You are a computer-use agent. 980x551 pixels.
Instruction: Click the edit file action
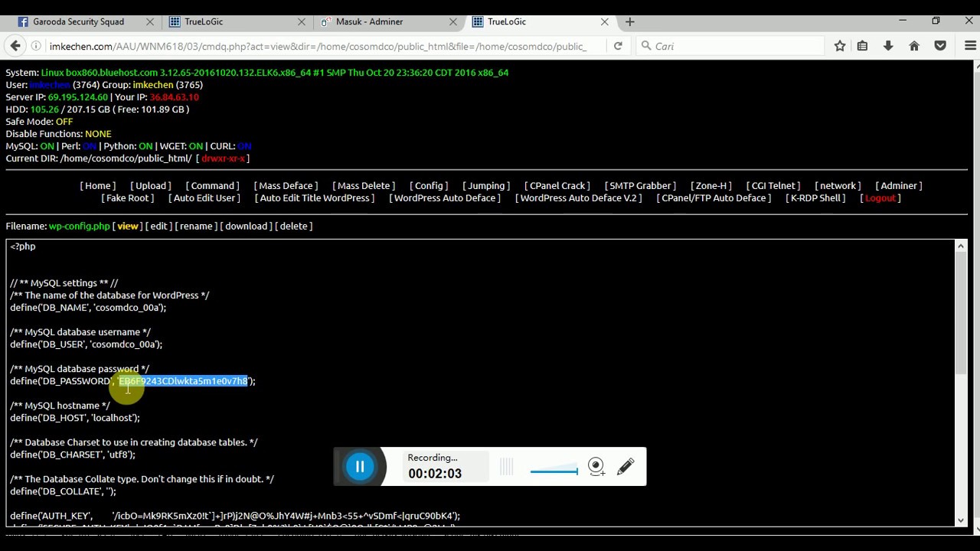click(158, 227)
